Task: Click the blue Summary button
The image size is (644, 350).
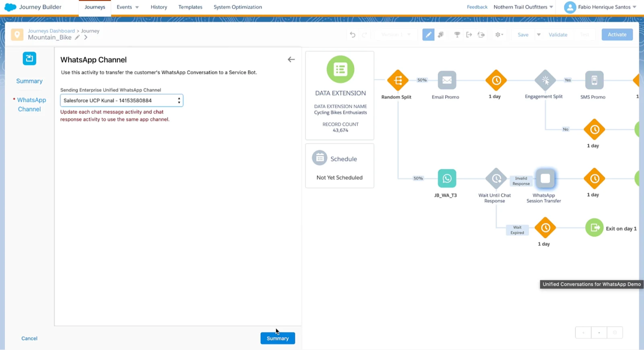Action: tap(278, 338)
